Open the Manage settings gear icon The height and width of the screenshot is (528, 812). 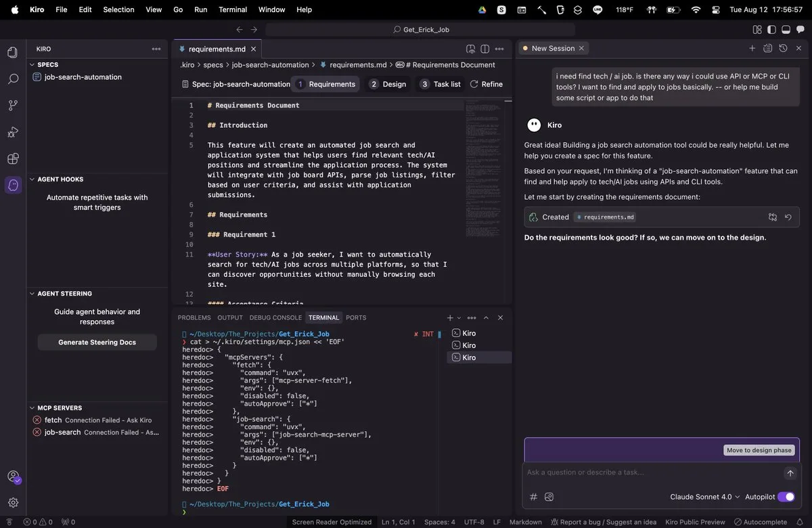[12, 502]
